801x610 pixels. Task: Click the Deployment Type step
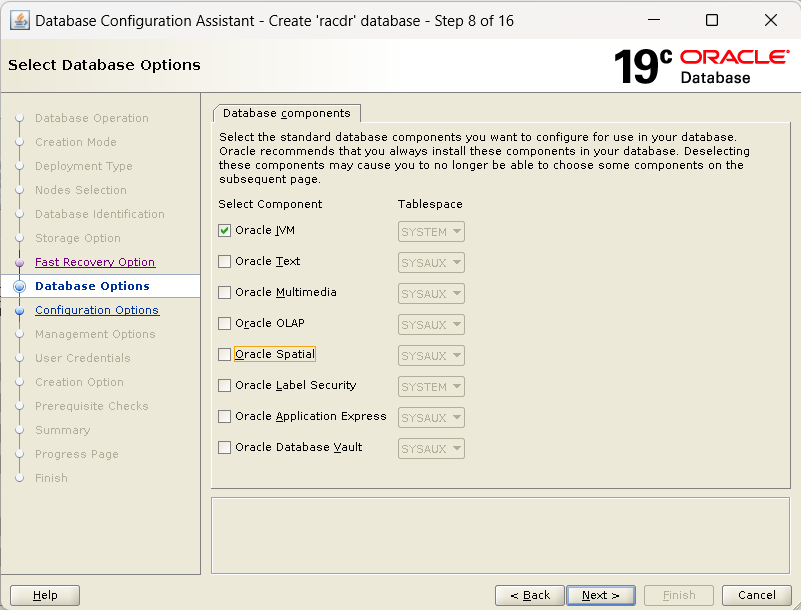84,166
